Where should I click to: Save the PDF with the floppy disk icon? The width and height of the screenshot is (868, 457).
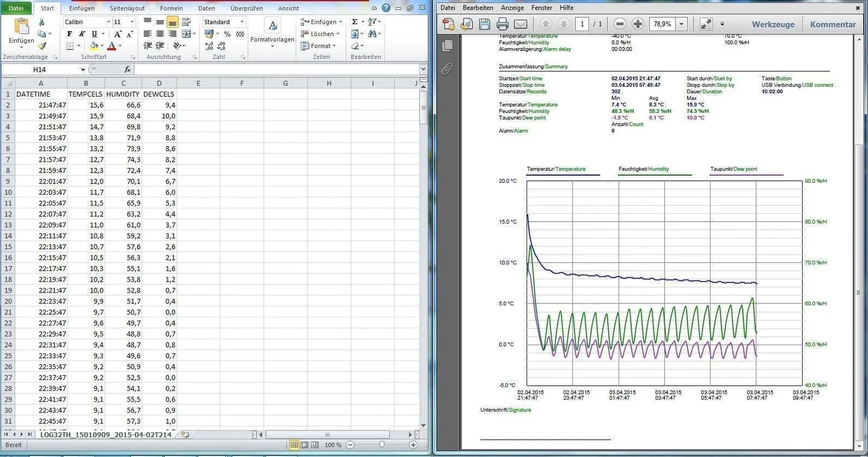click(484, 24)
